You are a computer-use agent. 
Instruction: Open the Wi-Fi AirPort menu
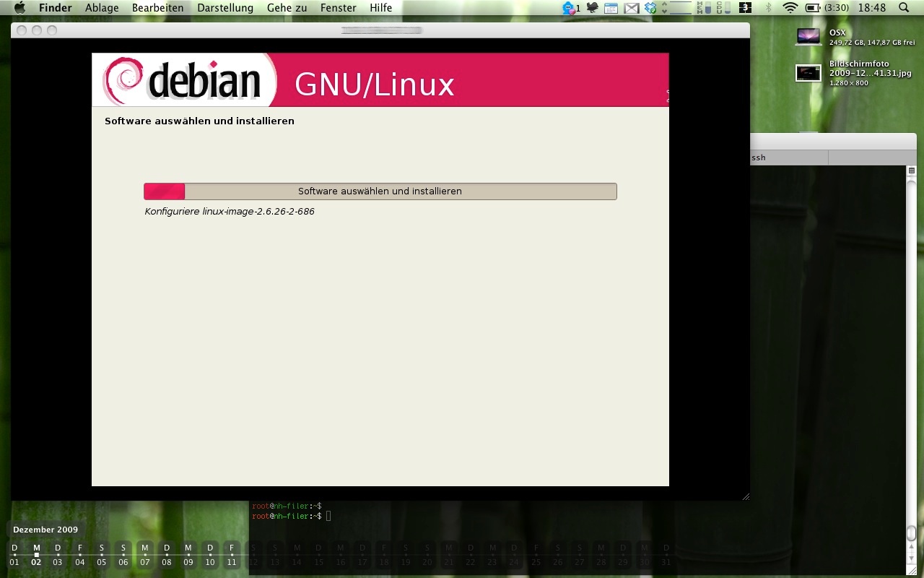tap(790, 8)
